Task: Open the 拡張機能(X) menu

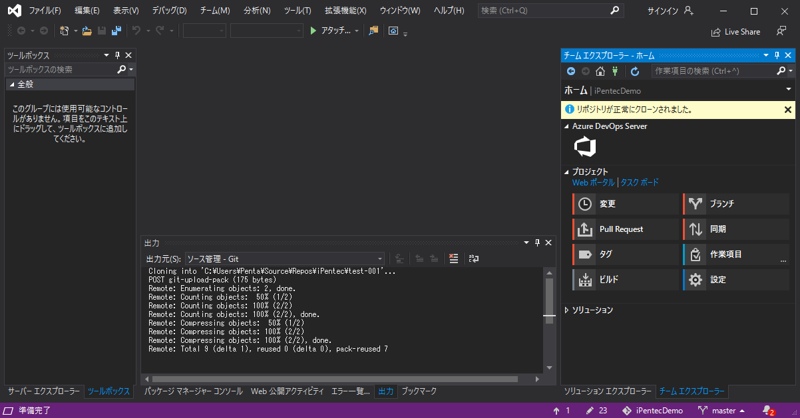Action: pos(345,11)
